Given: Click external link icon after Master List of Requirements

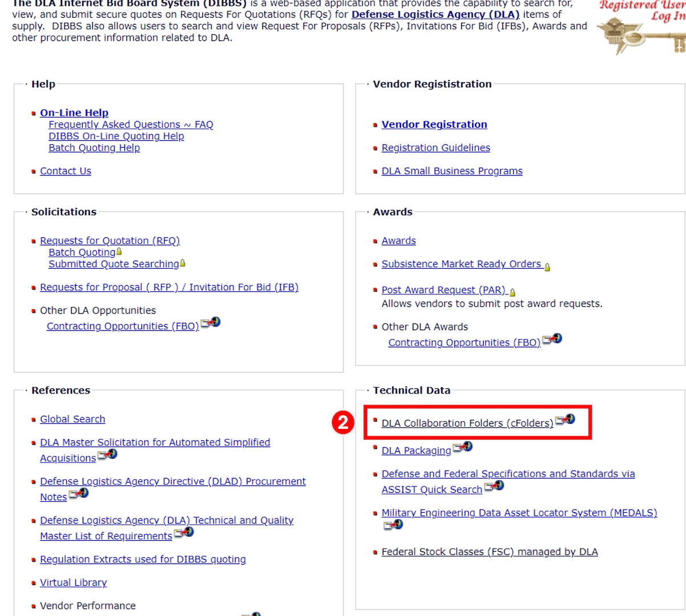Looking at the screenshot, I should pyautogui.click(x=184, y=533).
